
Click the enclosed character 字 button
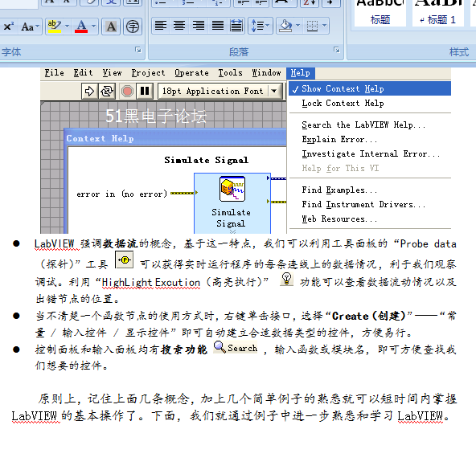pyautogui.click(x=133, y=27)
